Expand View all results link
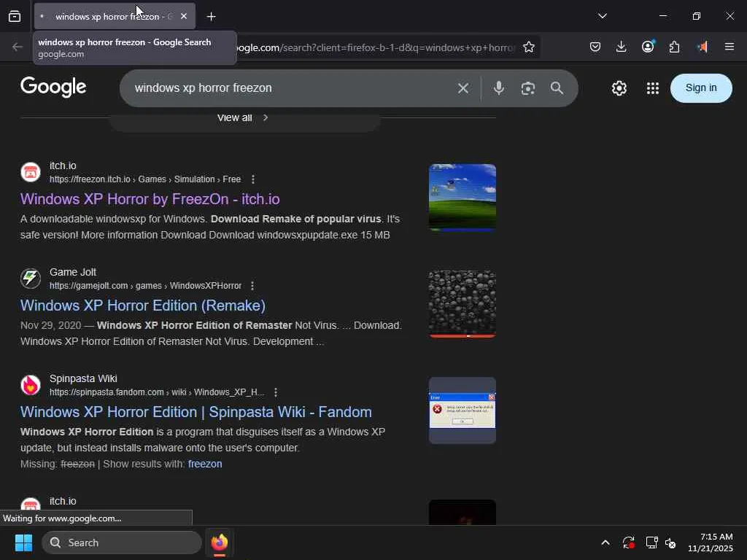 pyautogui.click(x=243, y=117)
